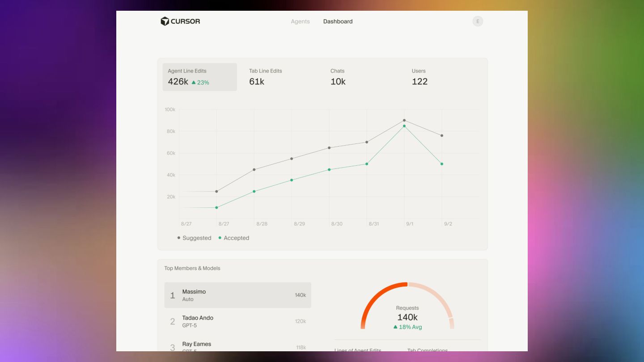Click the green 23% increase indicator
Screen dimensions: 644x362
tap(200, 82)
